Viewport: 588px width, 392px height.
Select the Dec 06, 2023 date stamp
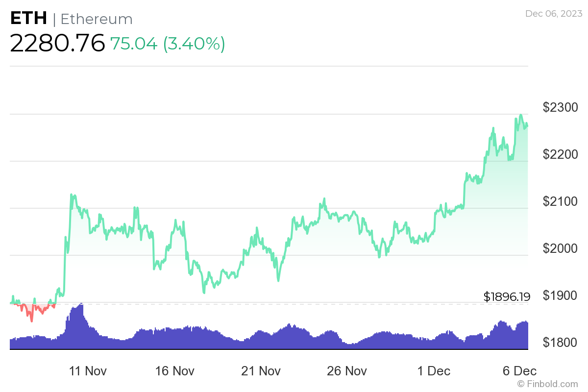coord(552,14)
